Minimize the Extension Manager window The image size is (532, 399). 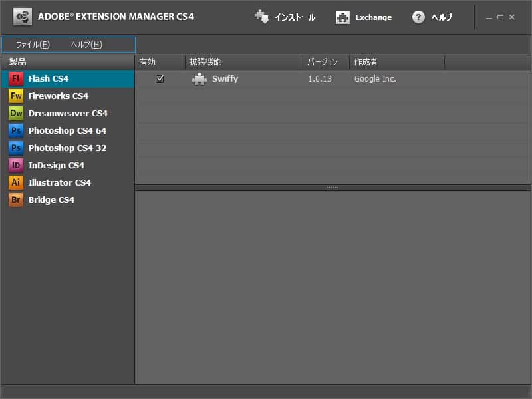click(x=489, y=17)
